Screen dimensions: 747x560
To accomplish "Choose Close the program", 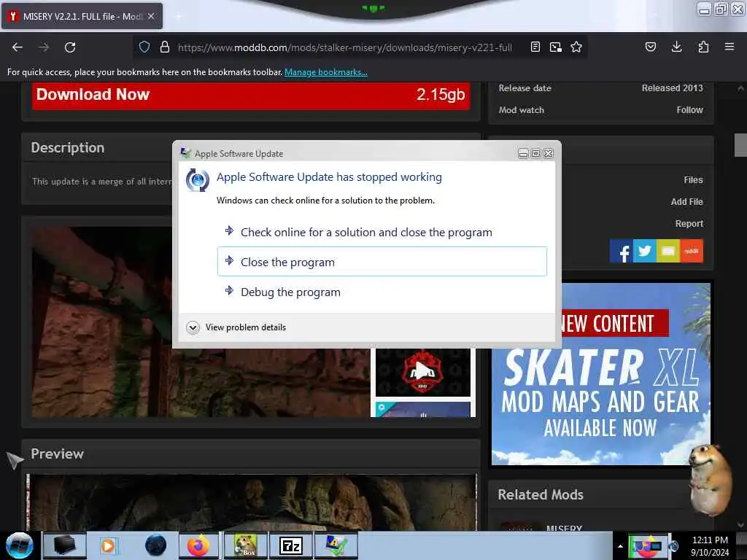I will [x=382, y=262].
